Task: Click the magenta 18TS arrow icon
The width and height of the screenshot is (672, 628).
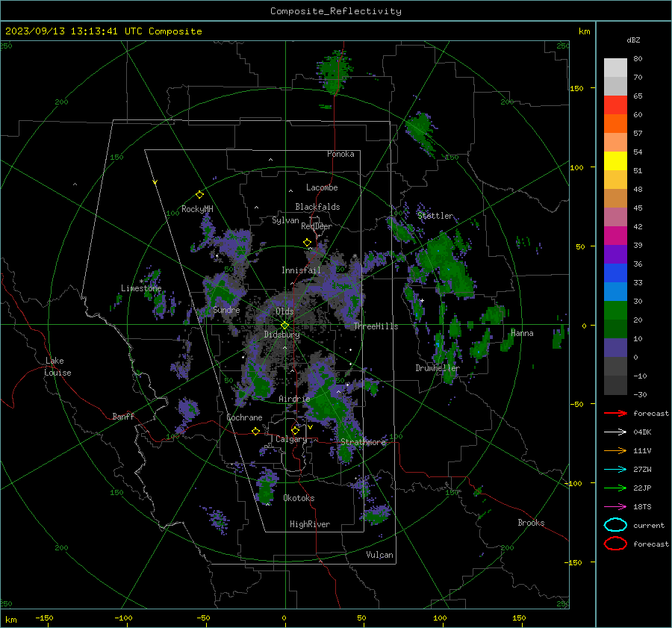Action: 615,507
